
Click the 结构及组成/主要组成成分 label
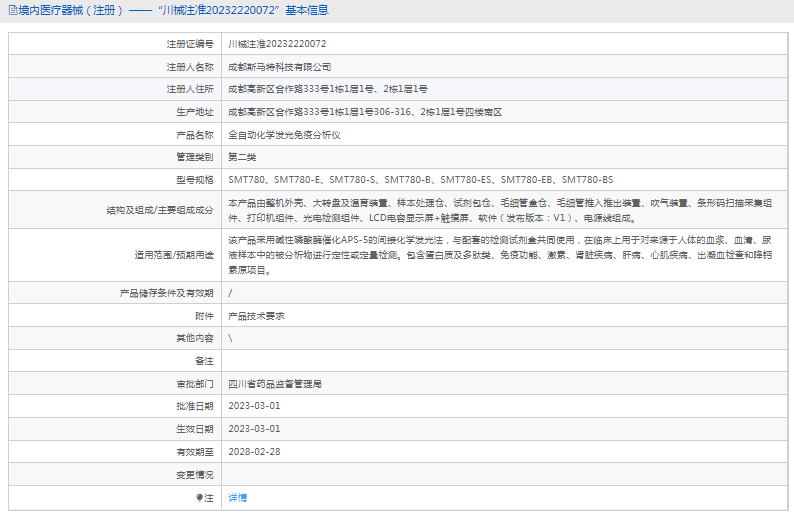click(x=160, y=210)
